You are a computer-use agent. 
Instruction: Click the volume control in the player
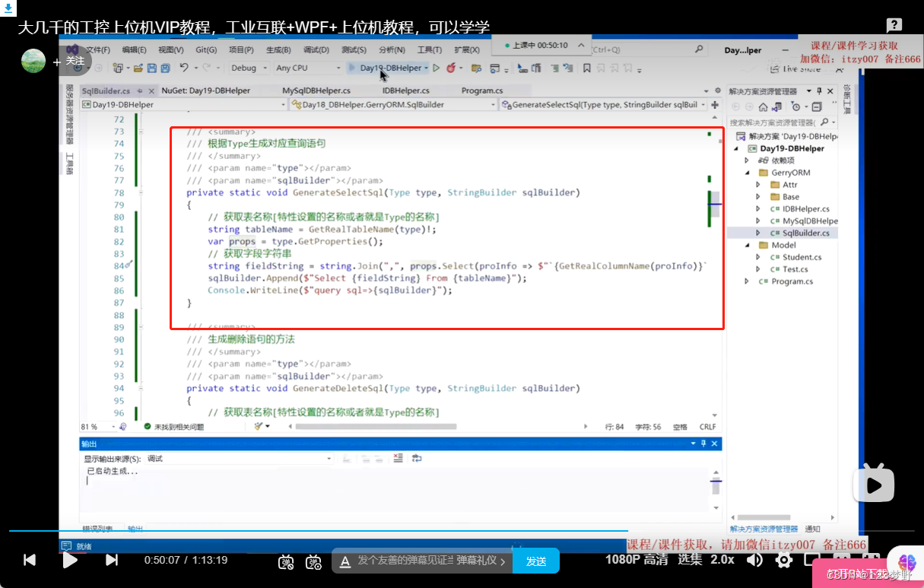754,560
